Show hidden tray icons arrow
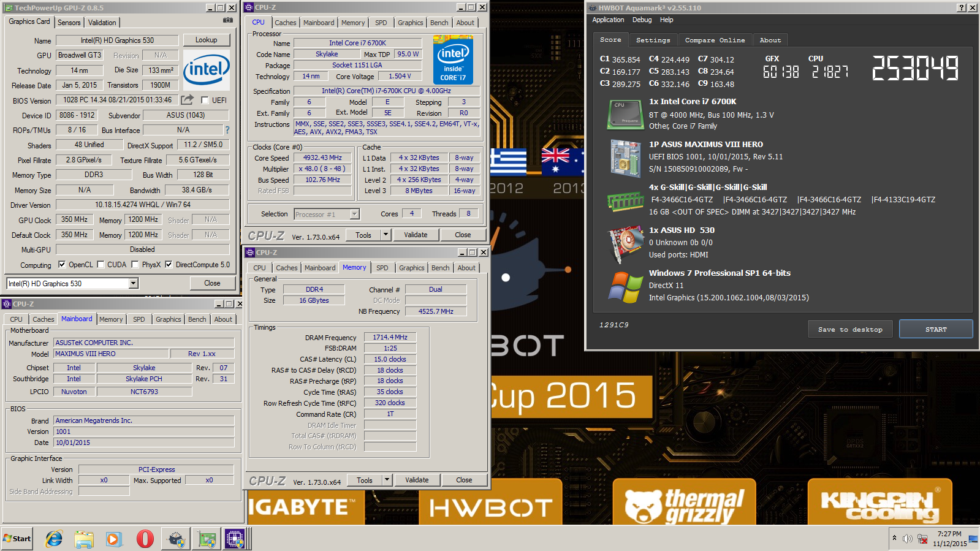980x551 pixels. (x=894, y=538)
